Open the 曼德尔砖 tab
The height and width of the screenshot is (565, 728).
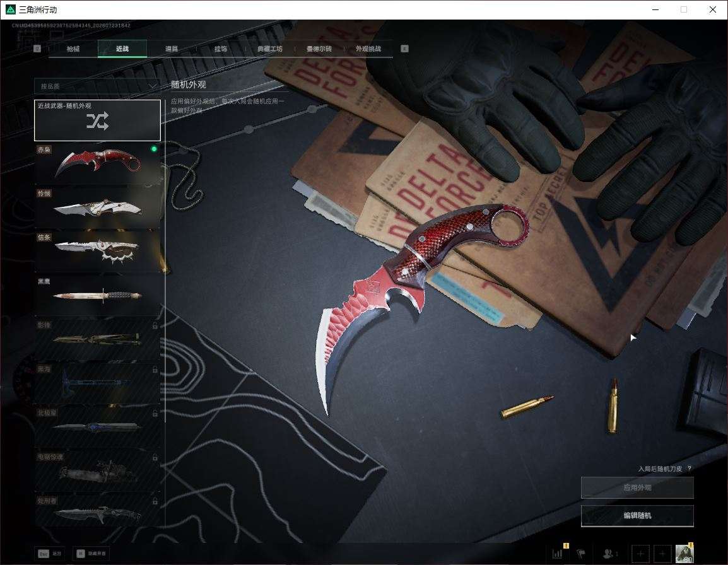(x=319, y=49)
